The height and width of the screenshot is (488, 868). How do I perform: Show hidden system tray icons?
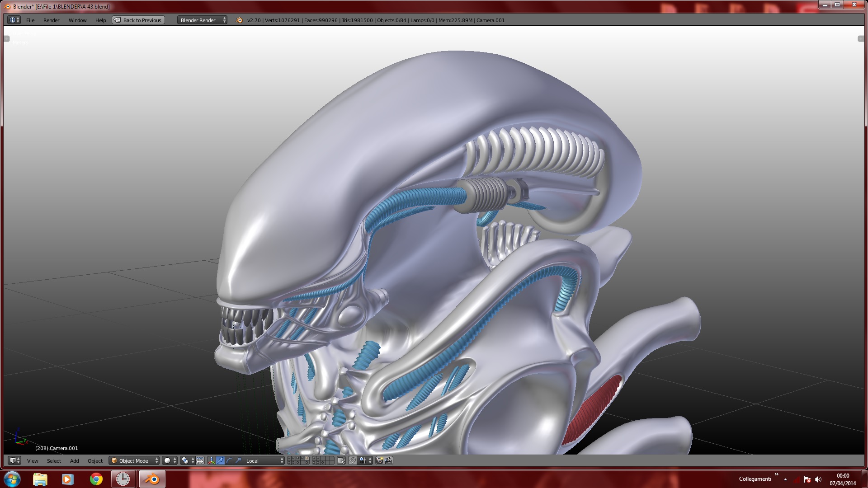(786, 479)
